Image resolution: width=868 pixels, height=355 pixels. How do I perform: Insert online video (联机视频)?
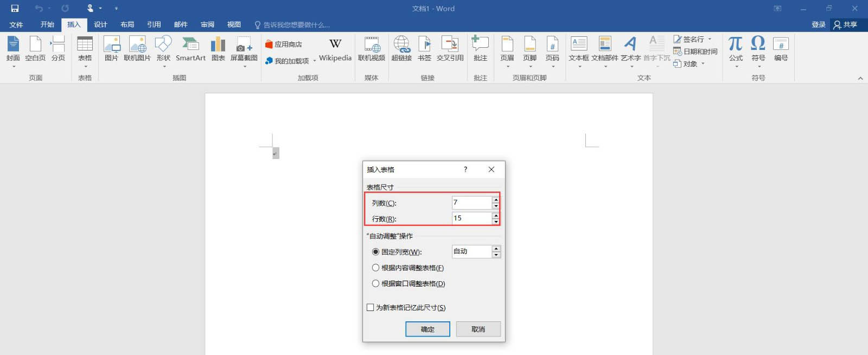[372, 49]
